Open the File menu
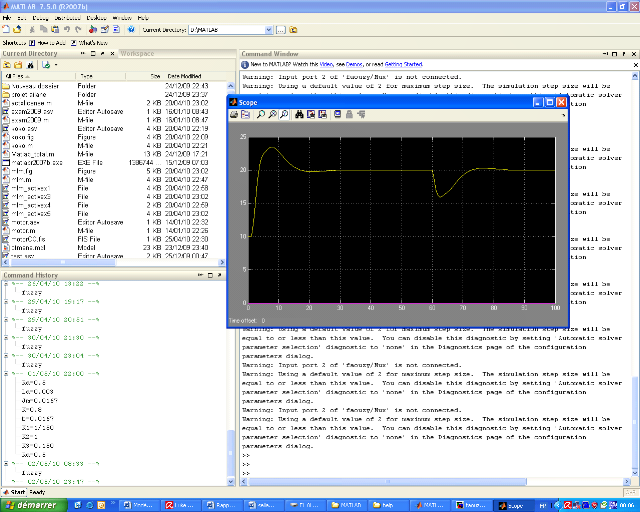640x512 pixels. (x=8, y=18)
